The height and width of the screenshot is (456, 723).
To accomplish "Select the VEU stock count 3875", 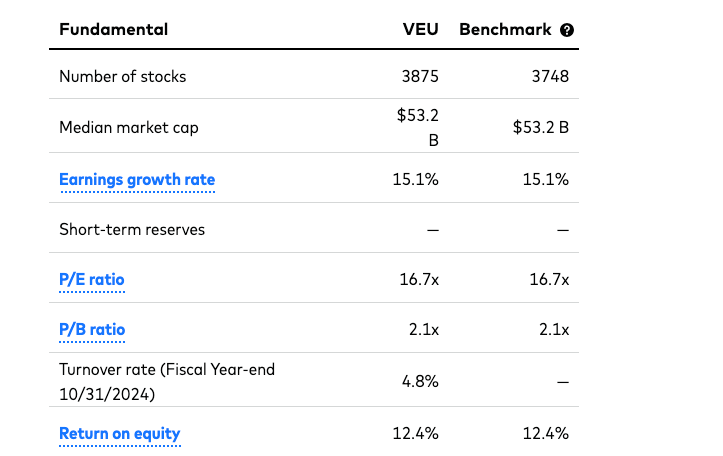I will pos(420,76).
